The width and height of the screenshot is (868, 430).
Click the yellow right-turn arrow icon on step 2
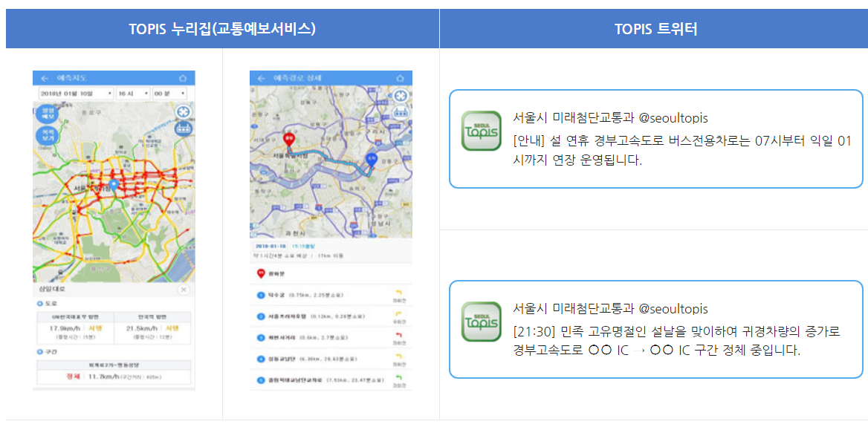click(398, 314)
